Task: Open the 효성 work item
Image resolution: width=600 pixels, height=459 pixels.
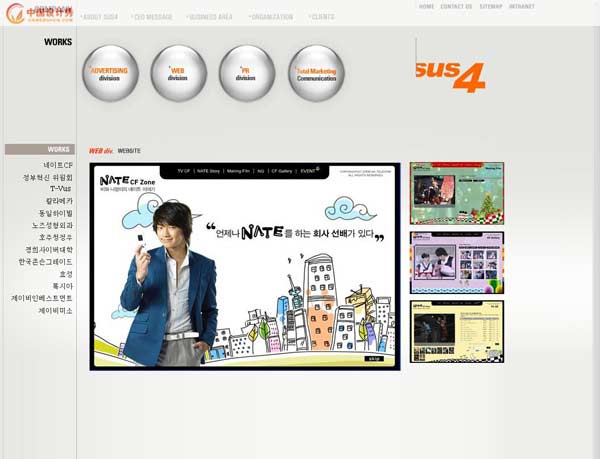Action: (66, 274)
